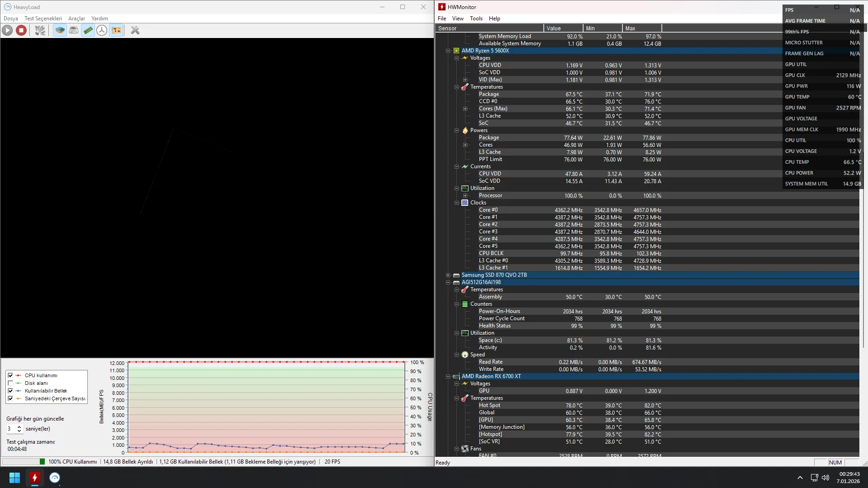Open the network tray icon
Viewport: 868px width, 488px height.
tap(814, 478)
